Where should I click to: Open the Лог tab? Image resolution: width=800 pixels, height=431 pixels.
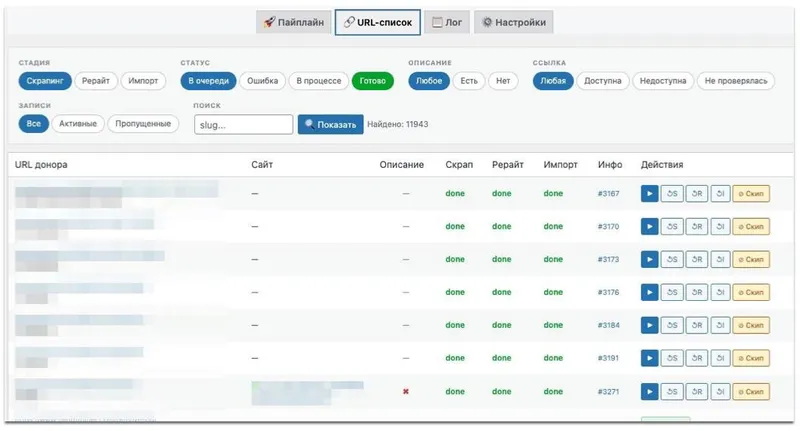[x=447, y=22]
